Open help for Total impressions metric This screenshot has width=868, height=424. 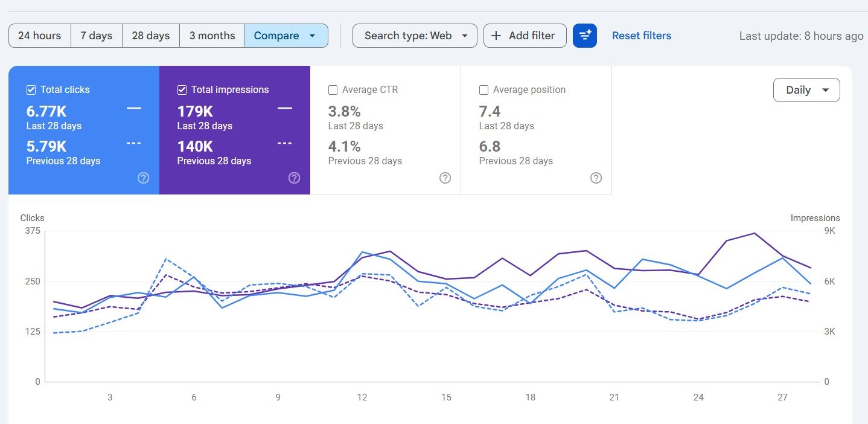click(294, 178)
